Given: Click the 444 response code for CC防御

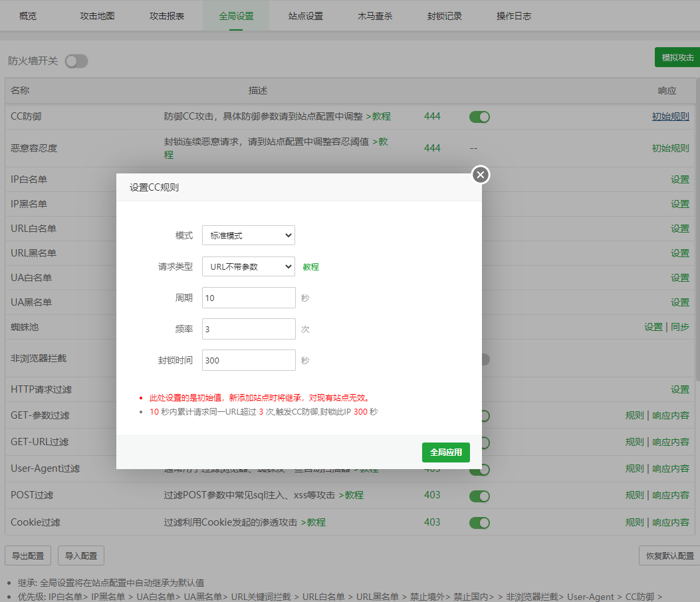Looking at the screenshot, I should [x=432, y=116].
